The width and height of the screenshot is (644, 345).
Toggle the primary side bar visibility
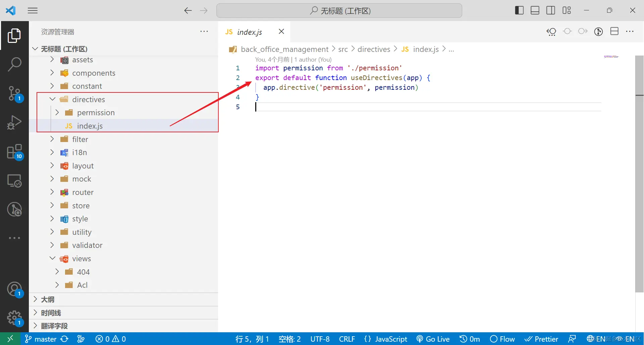[x=519, y=10]
